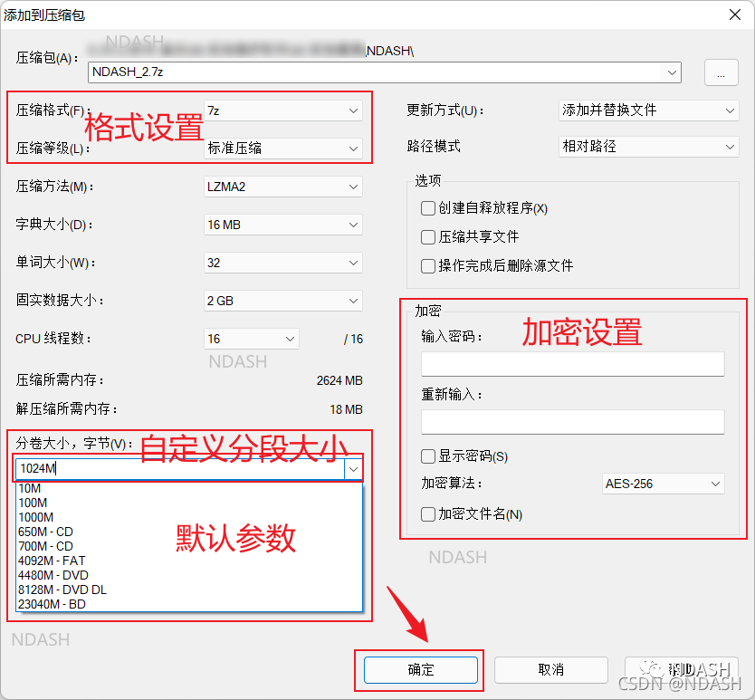Expand the compression level dropdown
The height and width of the screenshot is (700, 755).
(283, 148)
